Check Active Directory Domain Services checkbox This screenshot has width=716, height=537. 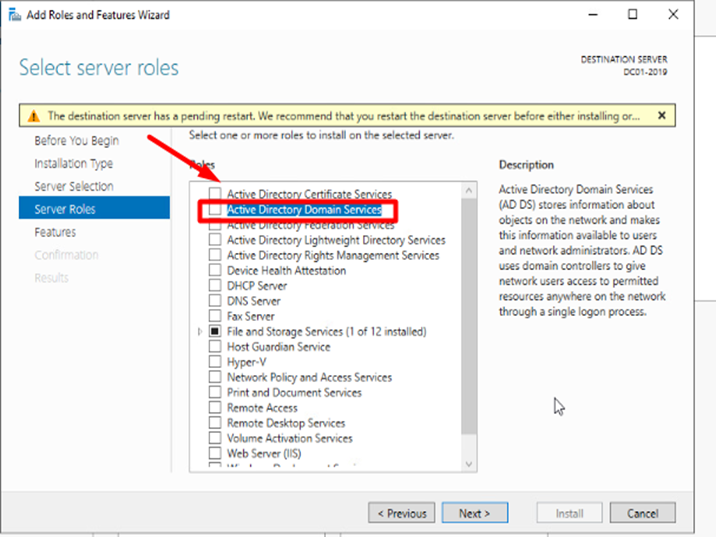[215, 211]
